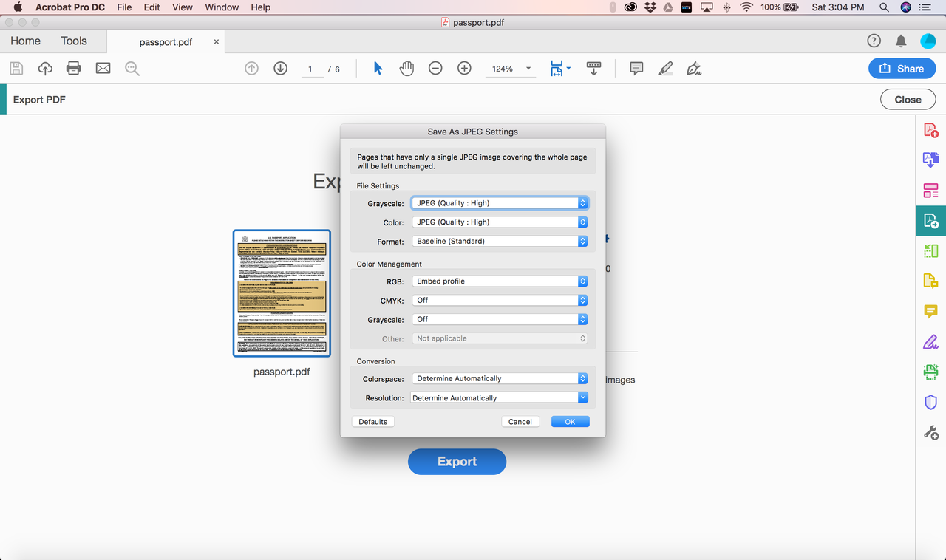Click the upload to cloud icon
The height and width of the screenshot is (560, 946).
pos(45,69)
